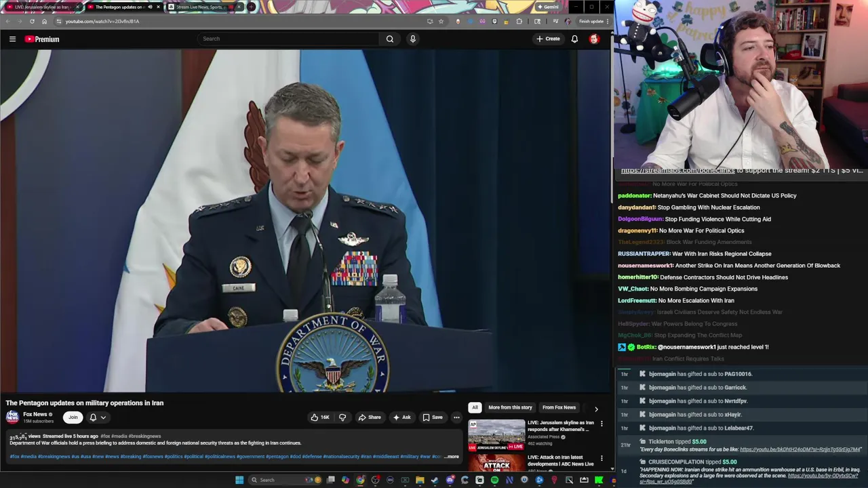Open Steam from the Windows taskbar
The image size is (868, 488).
coord(435,480)
